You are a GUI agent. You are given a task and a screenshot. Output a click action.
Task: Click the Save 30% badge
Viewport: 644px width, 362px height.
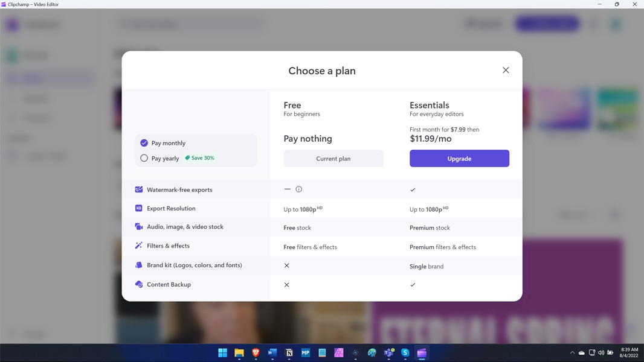pyautogui.click(x=199, y=158)
